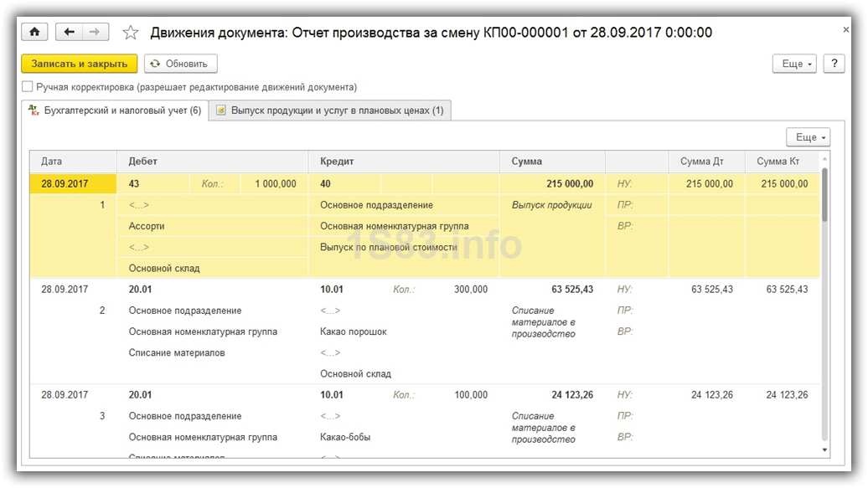Click Основной склад under Какао порошок
This screenshot has height=488, width=868.
pyautogui.click(x=355, y=374)
